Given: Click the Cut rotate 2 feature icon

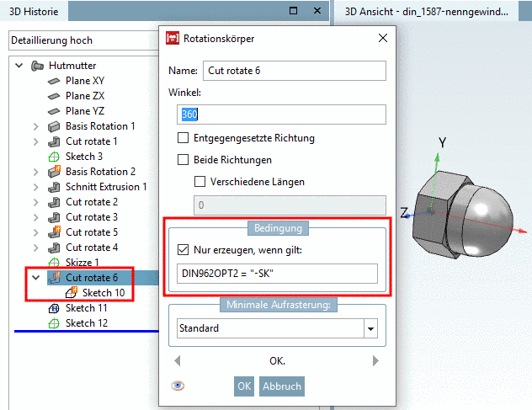Looking at the screenshot, I should (54, 202).
